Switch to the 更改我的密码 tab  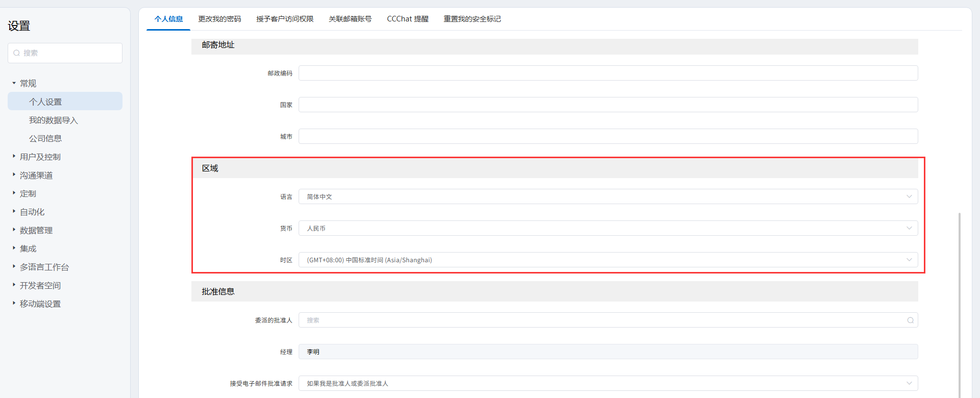tap(219, 19)
